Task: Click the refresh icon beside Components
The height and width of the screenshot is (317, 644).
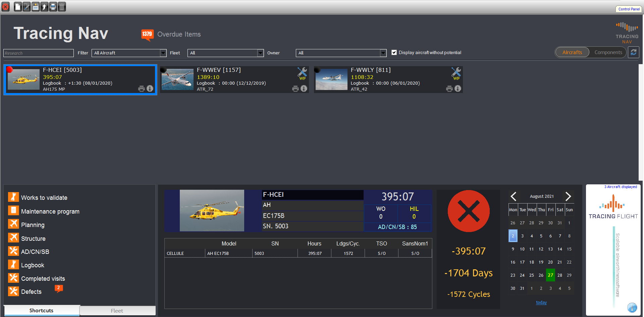Action: (x=634, y=52)
